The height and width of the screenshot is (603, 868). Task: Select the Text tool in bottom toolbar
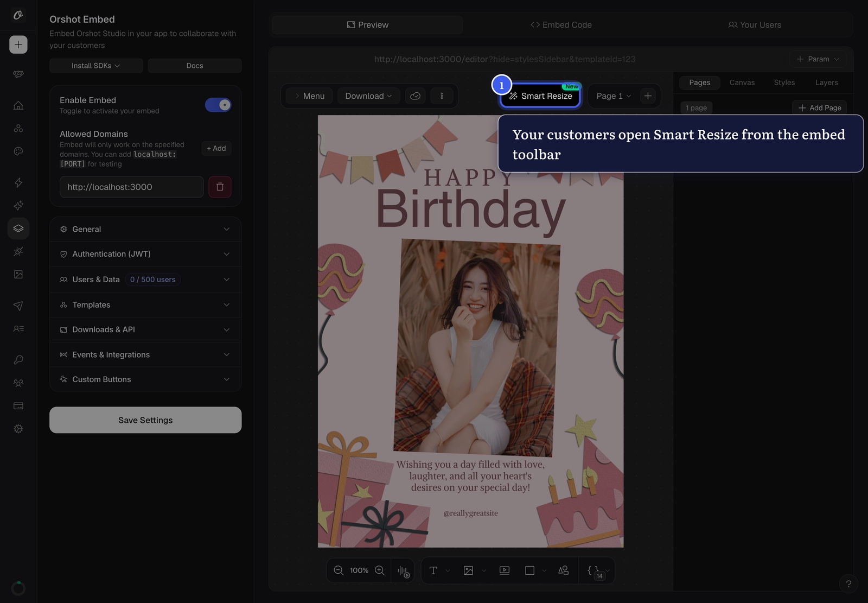pos(433,570)
